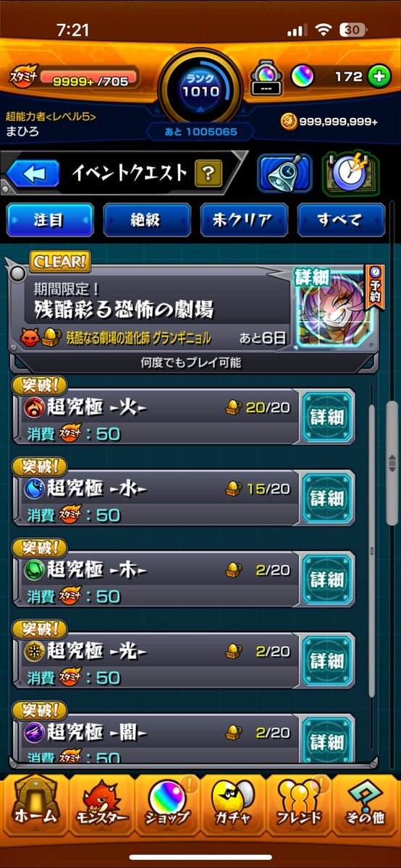The image size is (401, 868).
Task: Tap the green plus orb button
Action: 379,77
